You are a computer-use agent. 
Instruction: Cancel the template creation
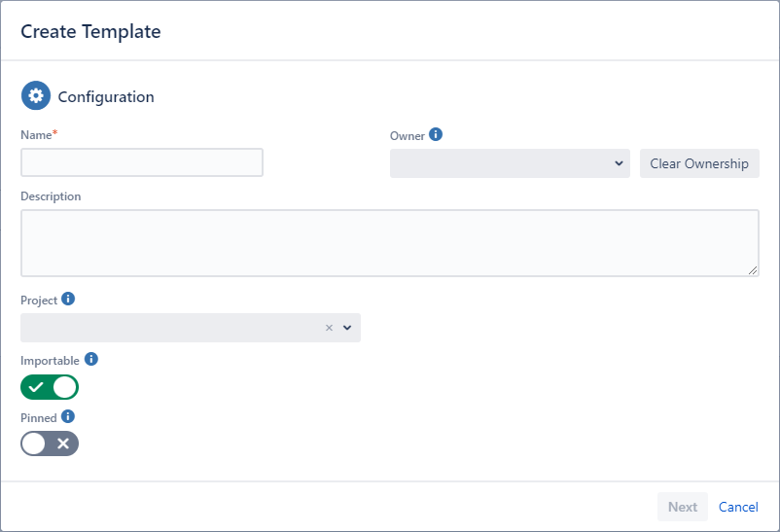coord(738,507)
